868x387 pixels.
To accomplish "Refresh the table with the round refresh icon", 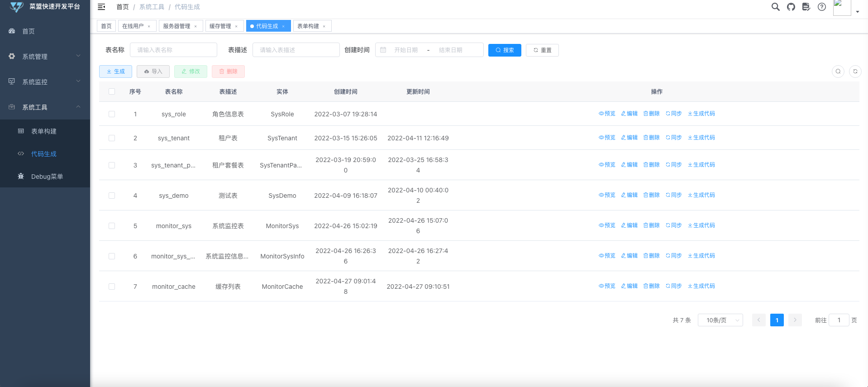I will point(855,72).
